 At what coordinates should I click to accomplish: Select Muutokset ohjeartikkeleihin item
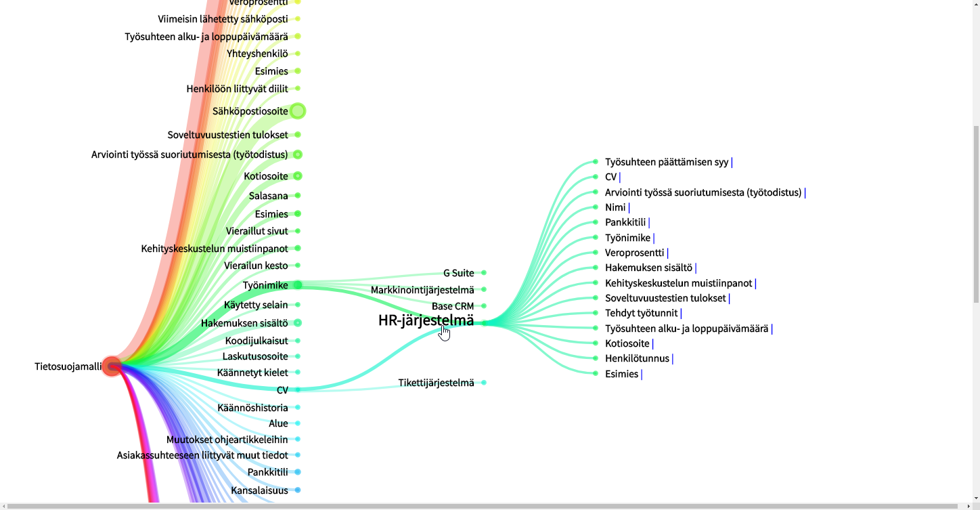tap(227, 440)
